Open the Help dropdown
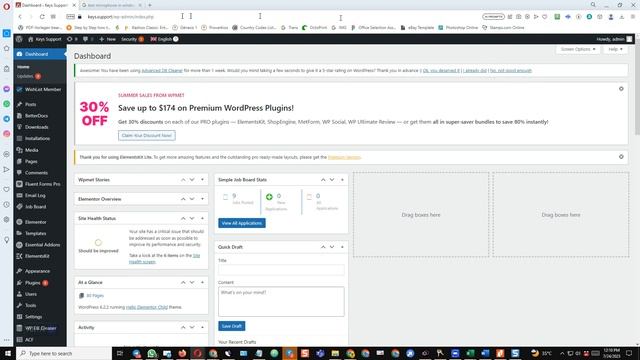 (615, 49)
